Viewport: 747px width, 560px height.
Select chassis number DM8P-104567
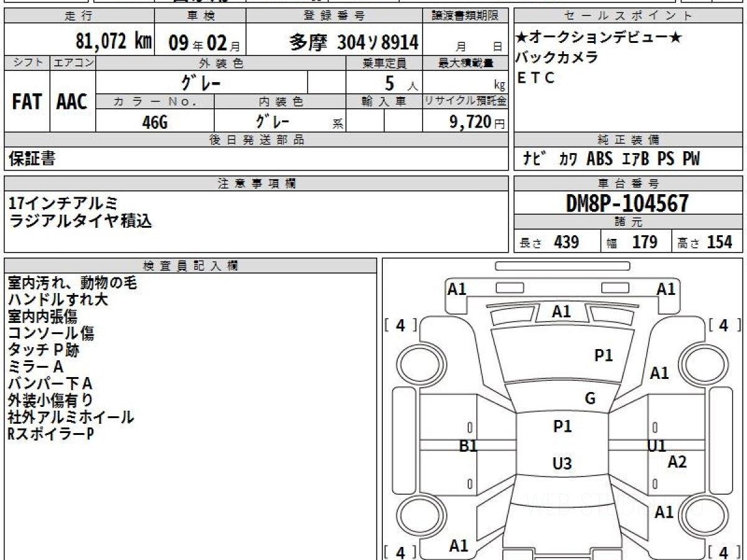627,203
